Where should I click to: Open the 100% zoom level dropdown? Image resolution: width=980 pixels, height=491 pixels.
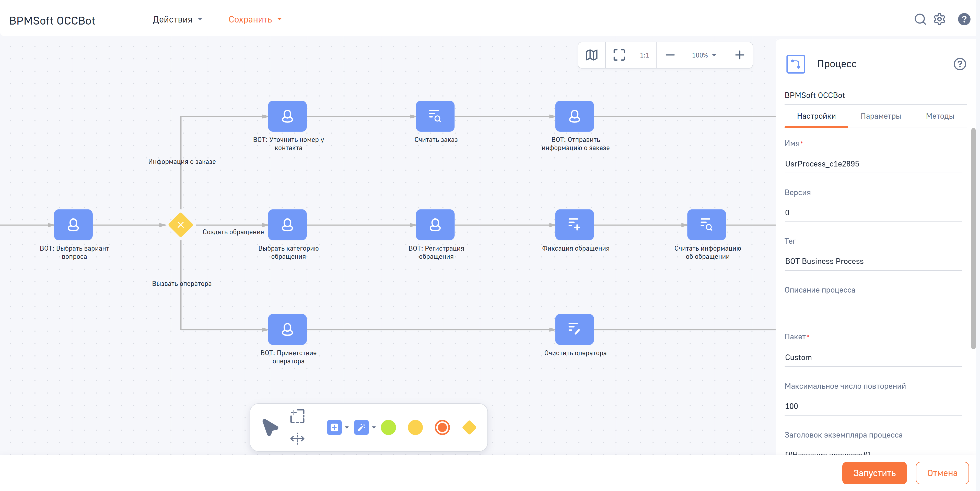coord(704,55)
